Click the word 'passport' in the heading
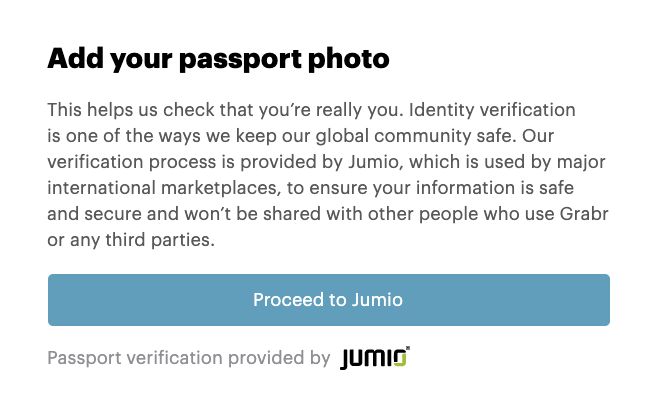 pos(240,60)
